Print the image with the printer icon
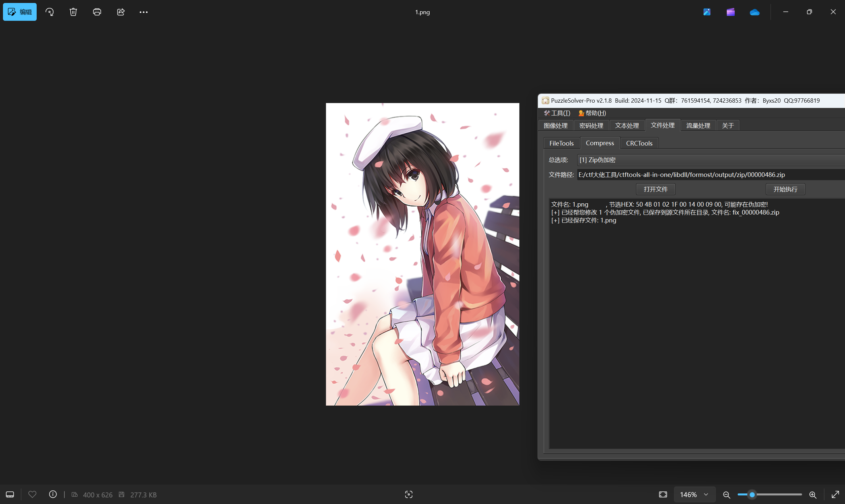Image resolution: width=845 pixels, height=504 pixels. coord(97,12)
